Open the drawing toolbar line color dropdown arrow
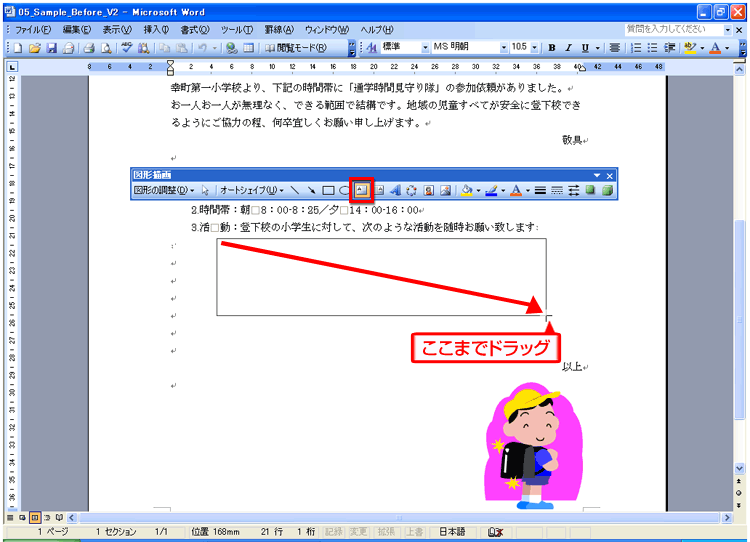Image resolution: width=750 pixels, height=542 pixels. (x=503, y=191)
